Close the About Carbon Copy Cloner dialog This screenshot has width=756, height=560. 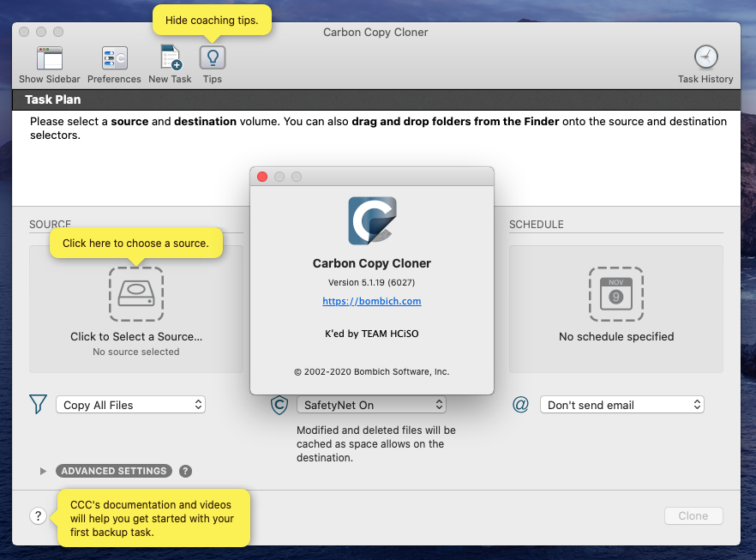pos(262,177)
